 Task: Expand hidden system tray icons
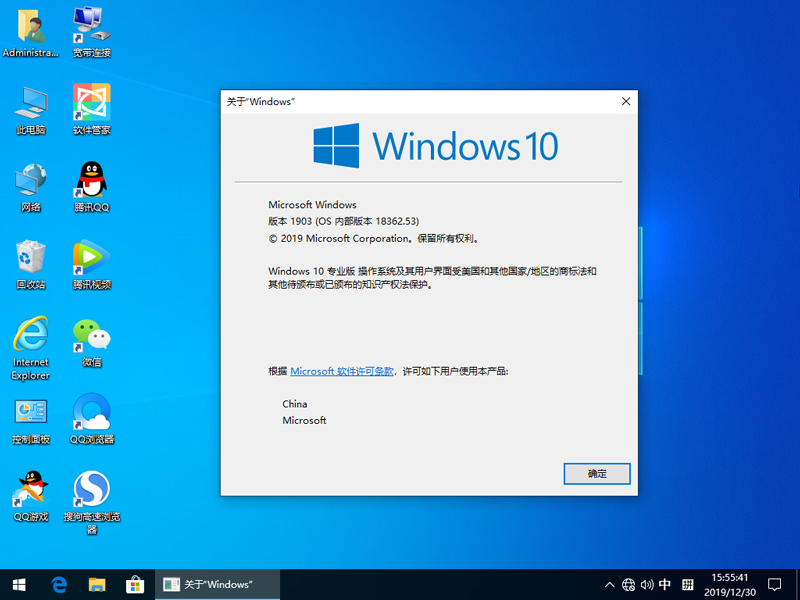tap(609, 584)
